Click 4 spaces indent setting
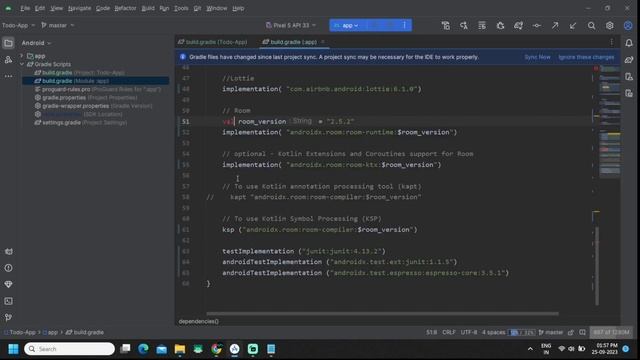Screen dimensions: 640x360 click(493, 332)
